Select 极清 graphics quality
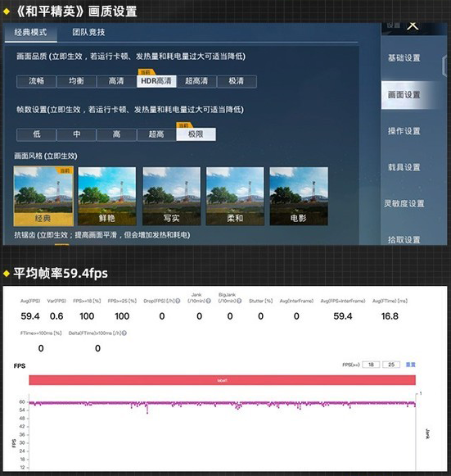The height and width of the screenshot is (476, 451). [237, 81]
